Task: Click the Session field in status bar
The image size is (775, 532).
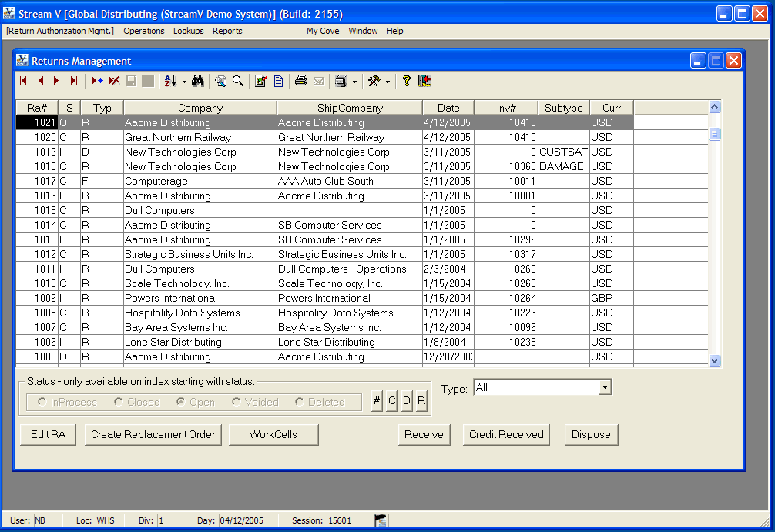Action: pos(348,520)
